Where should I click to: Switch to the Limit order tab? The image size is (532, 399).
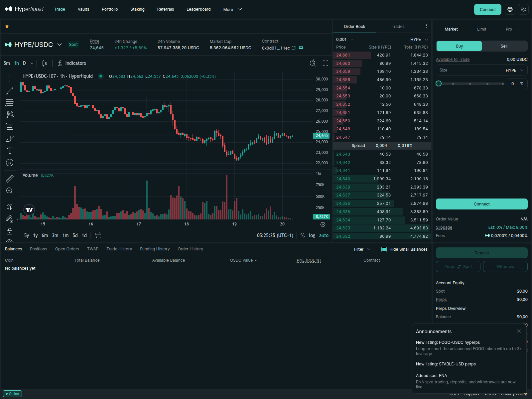point(481,29)
